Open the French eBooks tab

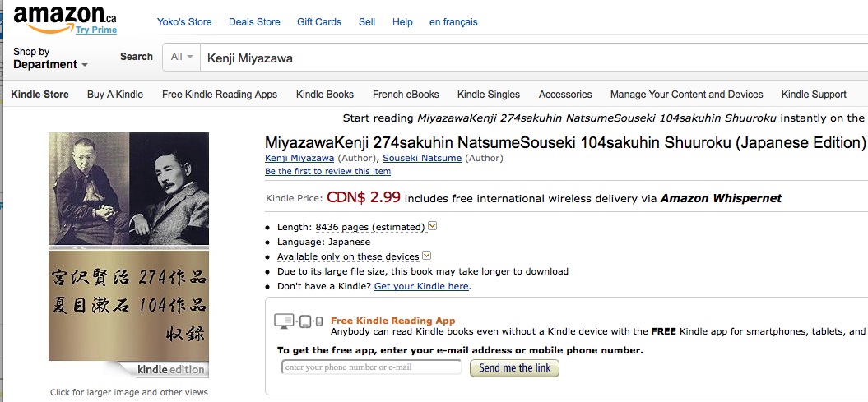click(x=406, y=95)
